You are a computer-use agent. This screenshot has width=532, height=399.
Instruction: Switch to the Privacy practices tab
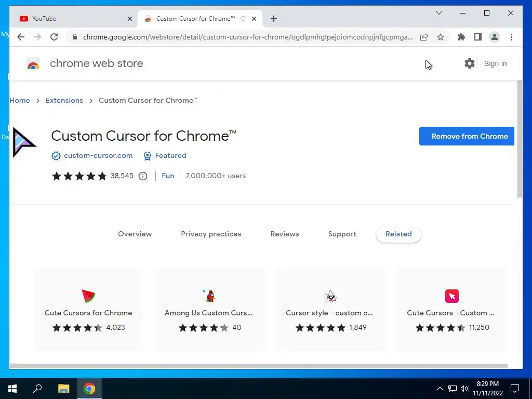click(211, 234)
